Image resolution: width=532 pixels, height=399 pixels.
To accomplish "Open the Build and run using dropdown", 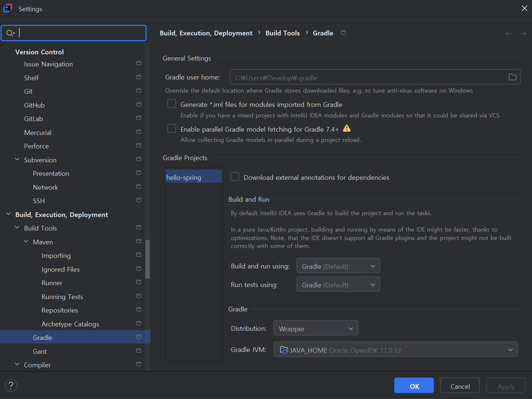I will 338,266.
